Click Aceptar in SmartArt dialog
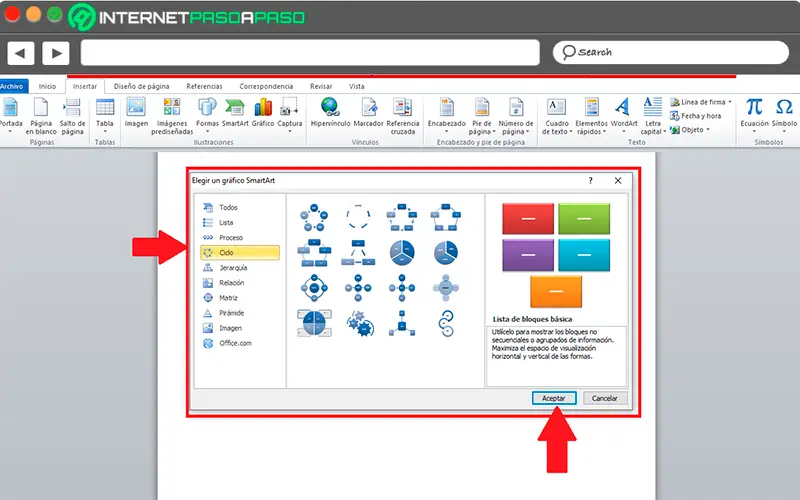 click(554, 398)
